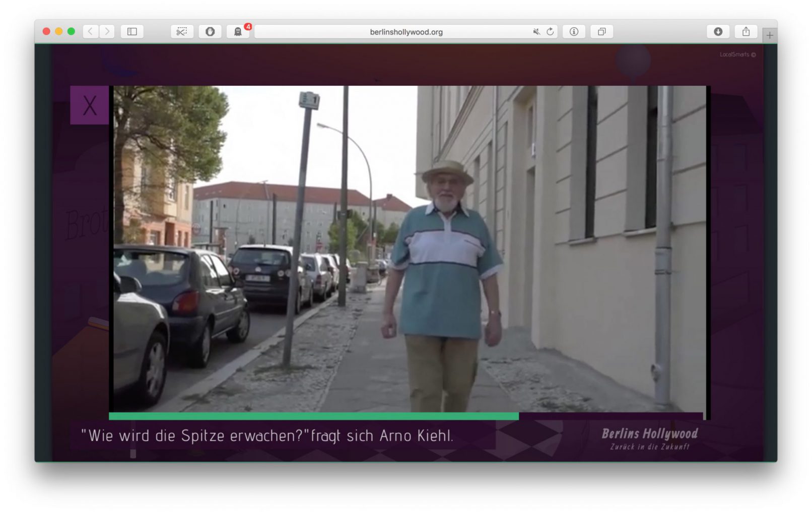Toggle tab audio mute in address bar
812x512 pixels.
536,31
